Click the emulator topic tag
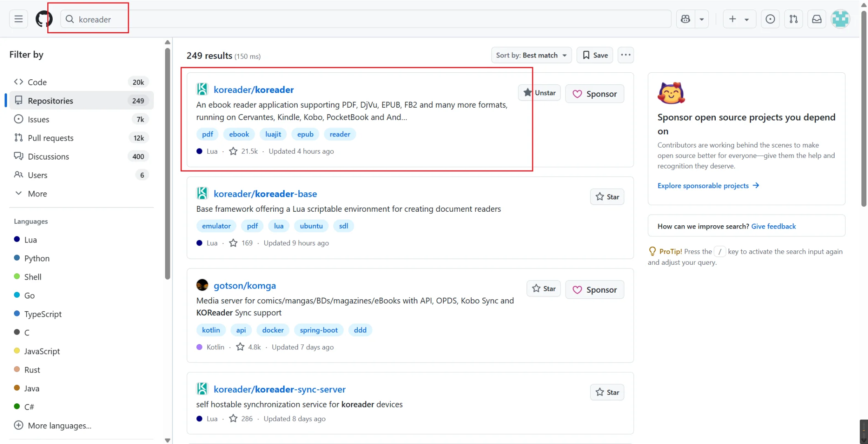 tap(216, 226)
